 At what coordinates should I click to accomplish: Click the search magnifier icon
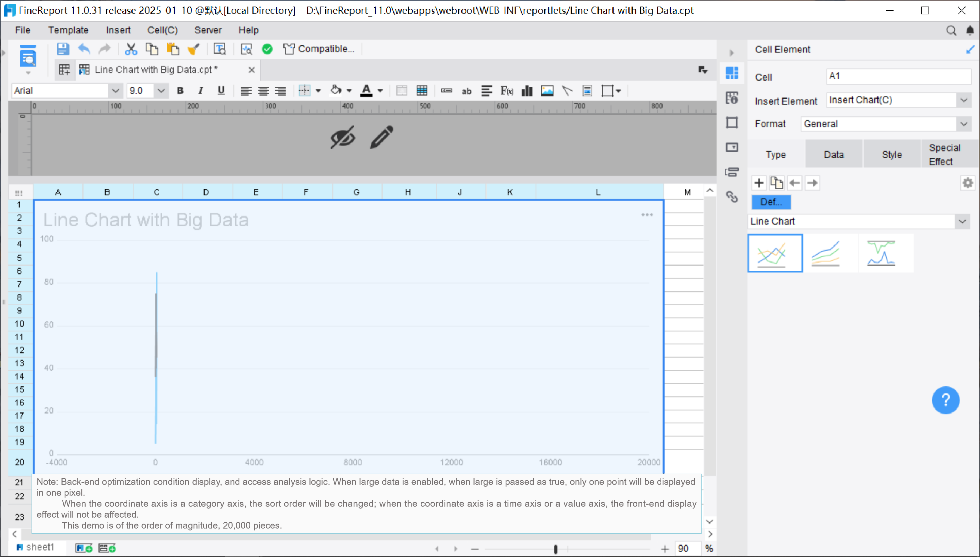[951, 30]
